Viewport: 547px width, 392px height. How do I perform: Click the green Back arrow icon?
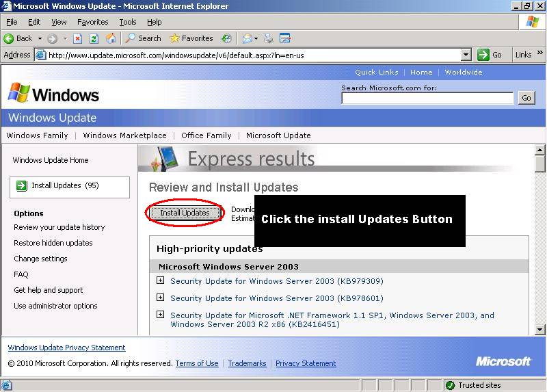click(9, 38)
